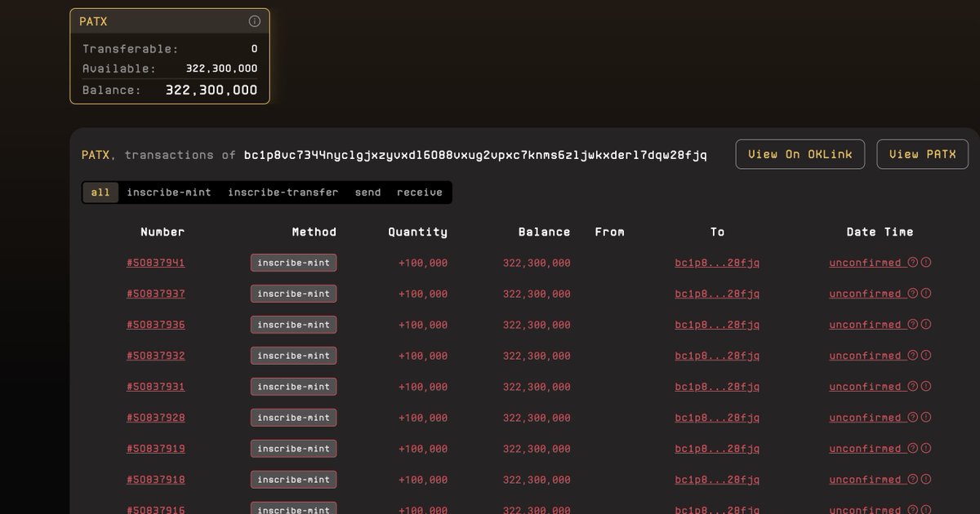Open the unconfirmed link in row #50837937
Viewport: 980px width, 514px height.
(x=866, y=294)
